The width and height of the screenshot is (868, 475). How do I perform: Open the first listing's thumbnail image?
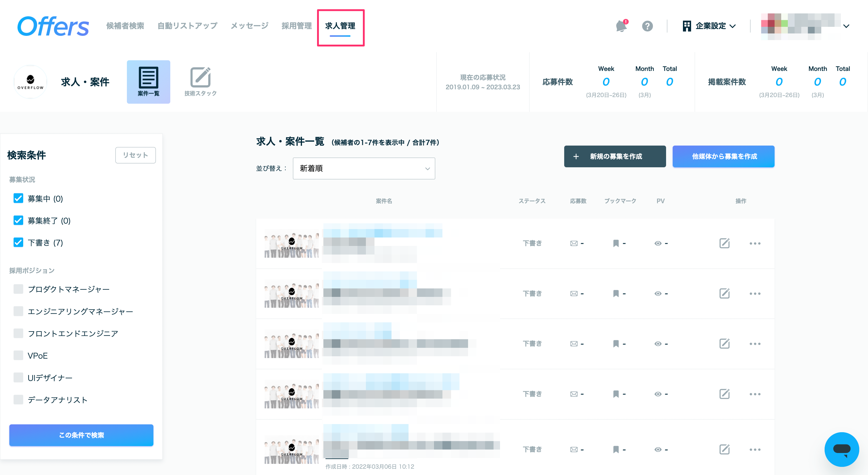coord(292,244)
